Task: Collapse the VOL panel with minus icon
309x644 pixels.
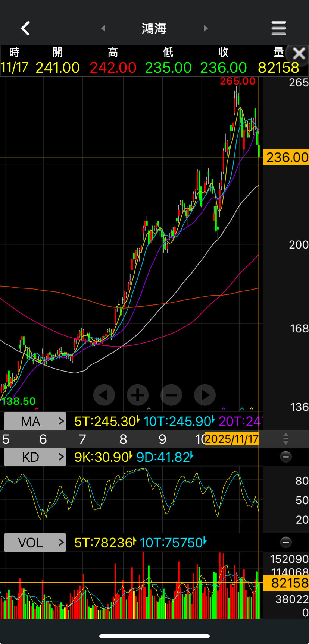Action: 286,542
